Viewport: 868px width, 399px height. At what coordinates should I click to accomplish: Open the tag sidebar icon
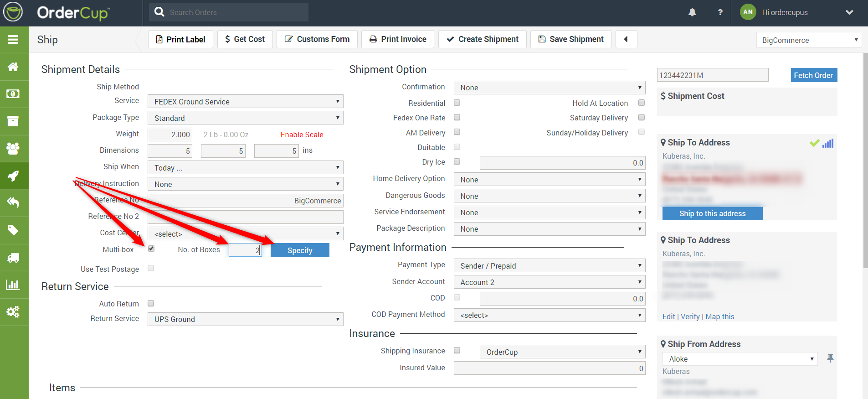[13, 230]
